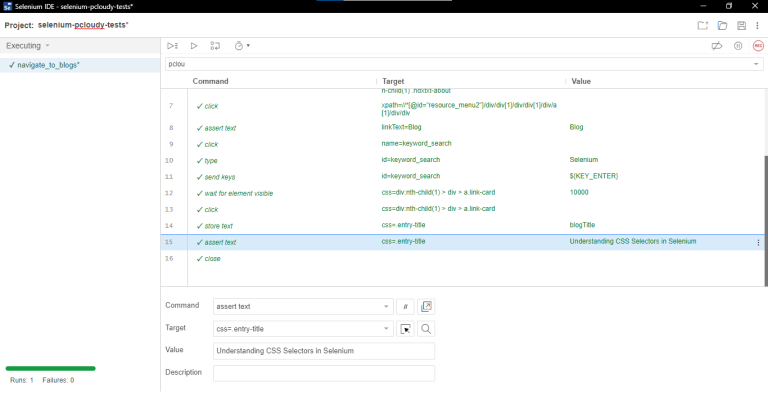This screenshot has height=409, width=768.
Task: Click Run all tests icon
Action: tap(173, 46)
